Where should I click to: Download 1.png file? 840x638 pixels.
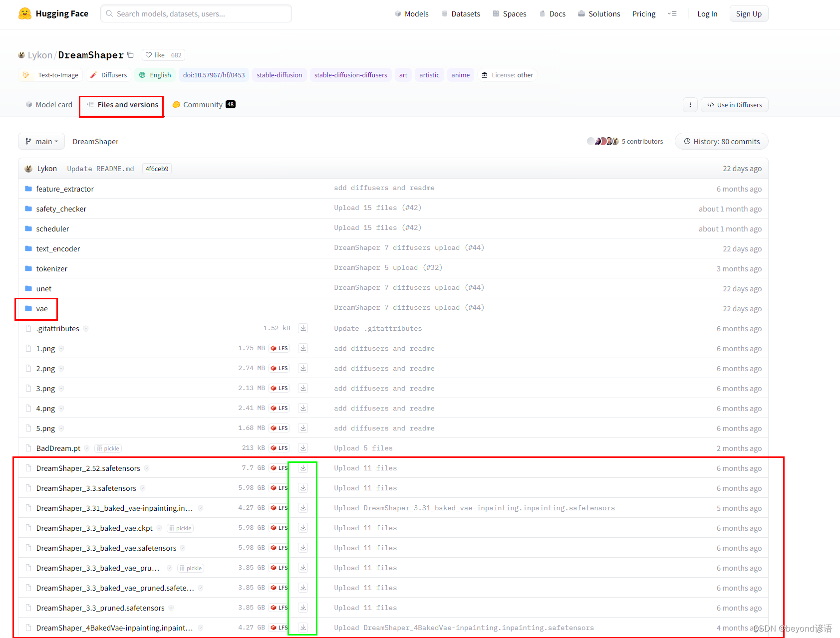pyautogui.click(x=303, y=348)
